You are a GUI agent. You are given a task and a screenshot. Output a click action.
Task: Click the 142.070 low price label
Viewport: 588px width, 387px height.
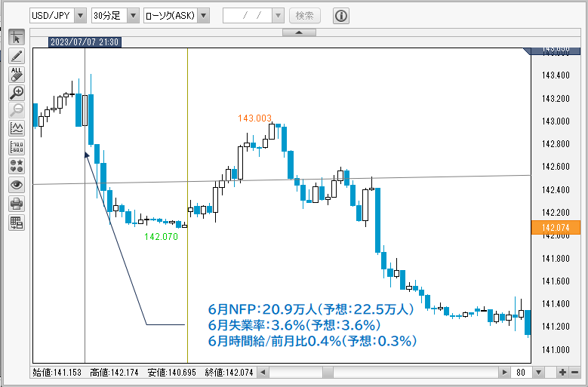point(162,237)
